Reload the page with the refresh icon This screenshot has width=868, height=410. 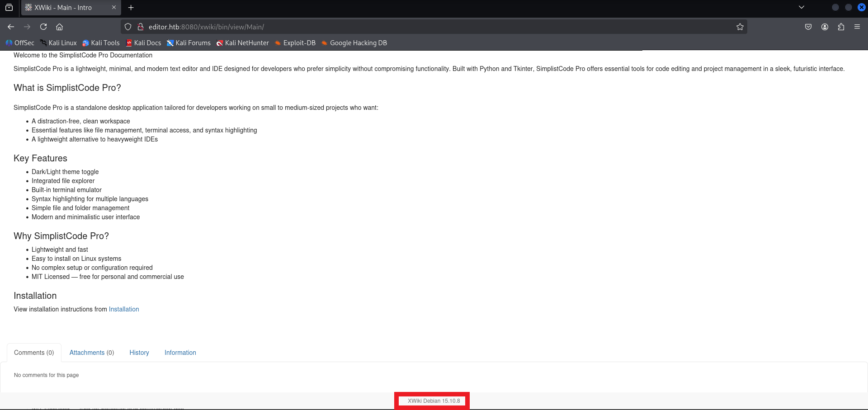click(43, 27)
